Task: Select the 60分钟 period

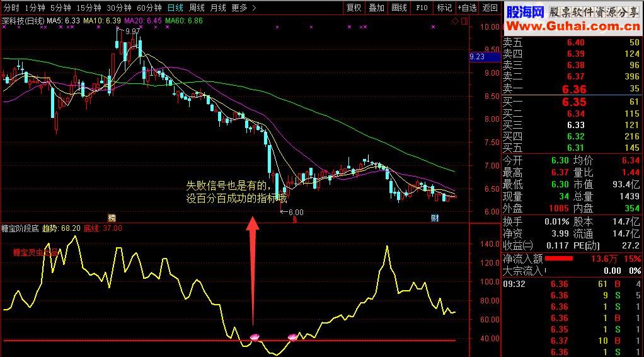Action: pyautogui.click(x=149, y=8)
